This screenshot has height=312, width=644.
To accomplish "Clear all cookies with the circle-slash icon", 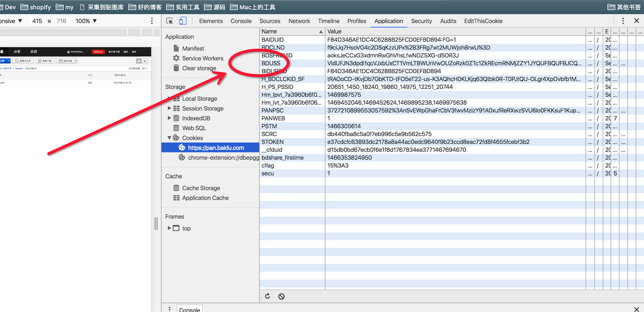I will point(281,296).
